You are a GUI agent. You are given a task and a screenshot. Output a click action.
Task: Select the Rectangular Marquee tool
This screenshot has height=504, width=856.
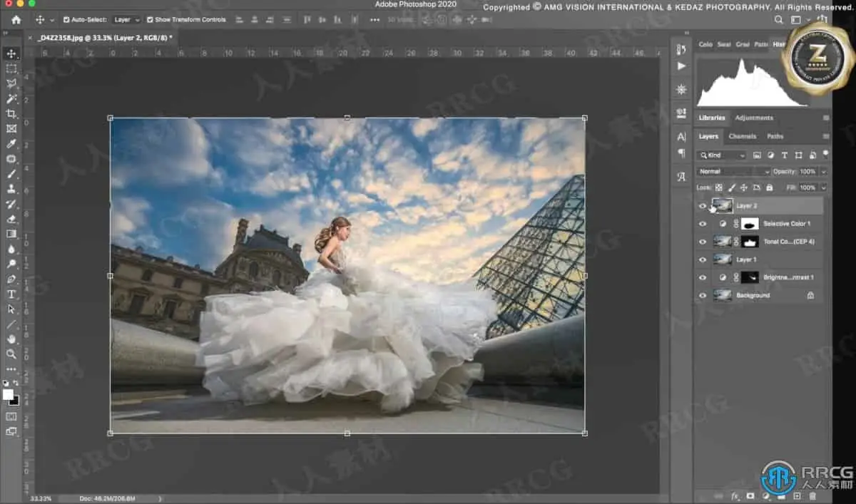pyautogui.click(x=11, y=68)
